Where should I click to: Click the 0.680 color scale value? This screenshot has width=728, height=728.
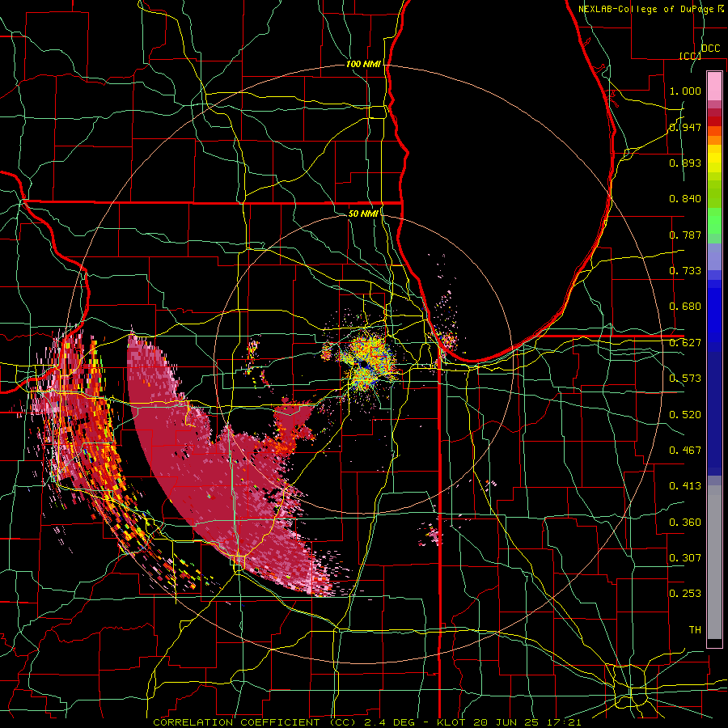[685, 307]
